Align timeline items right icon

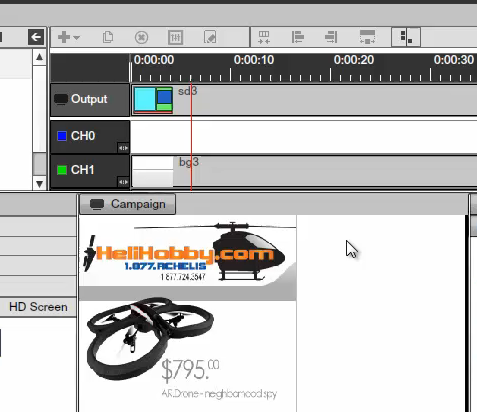[331, 37]
